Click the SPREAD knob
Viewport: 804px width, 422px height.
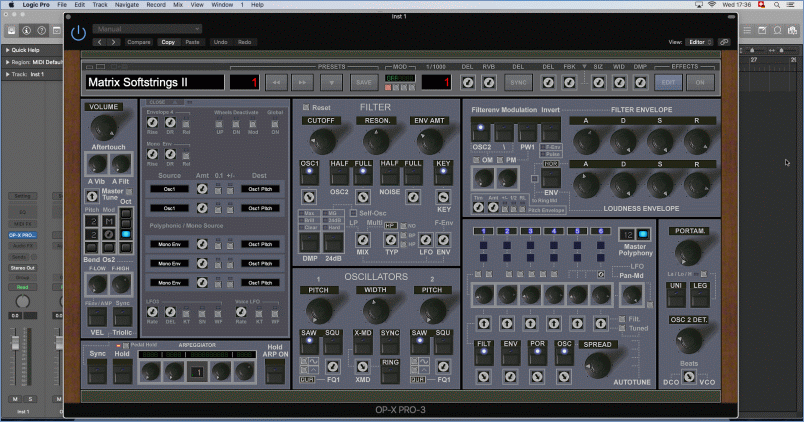pos(597,365)
